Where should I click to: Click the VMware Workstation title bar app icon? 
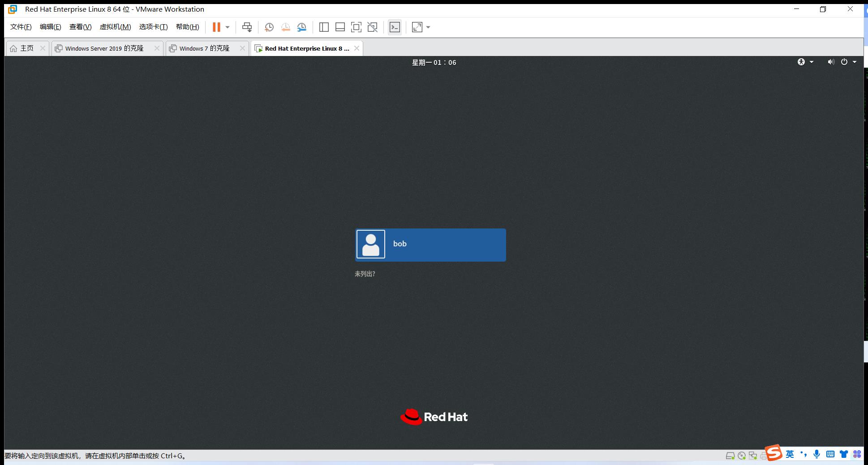click(13, 9)
